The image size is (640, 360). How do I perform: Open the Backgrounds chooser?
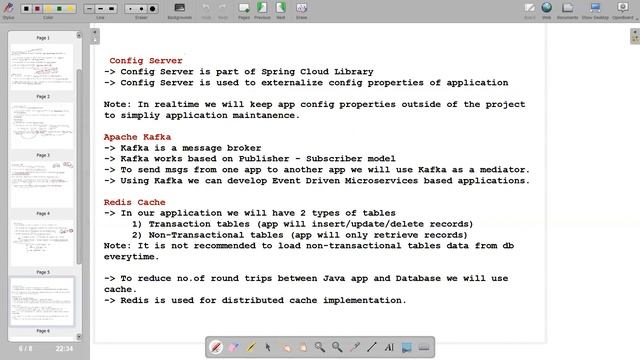pos(180,11)
